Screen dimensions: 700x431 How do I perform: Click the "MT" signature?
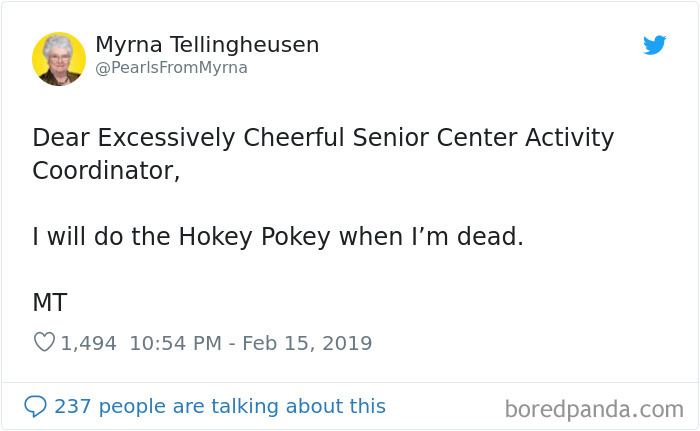point(50,303)
